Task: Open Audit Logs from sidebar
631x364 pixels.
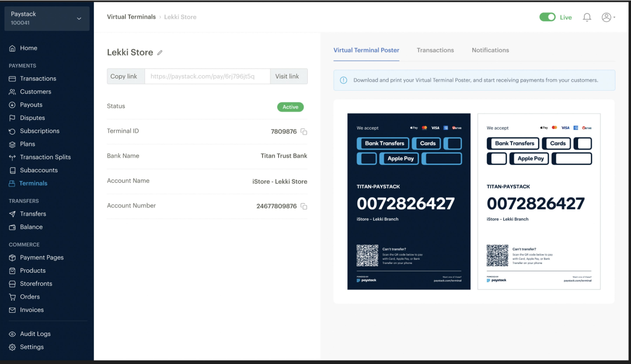Action: pos(35,334)
